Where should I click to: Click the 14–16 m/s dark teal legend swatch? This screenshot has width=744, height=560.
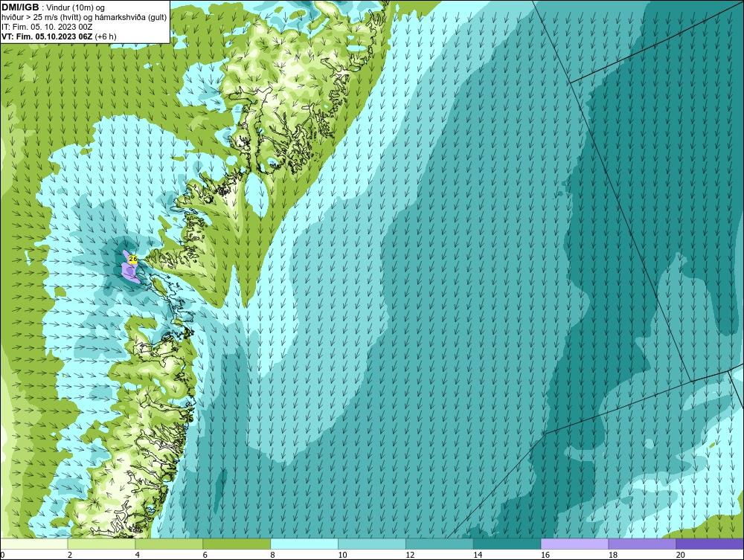pos(507,544)
